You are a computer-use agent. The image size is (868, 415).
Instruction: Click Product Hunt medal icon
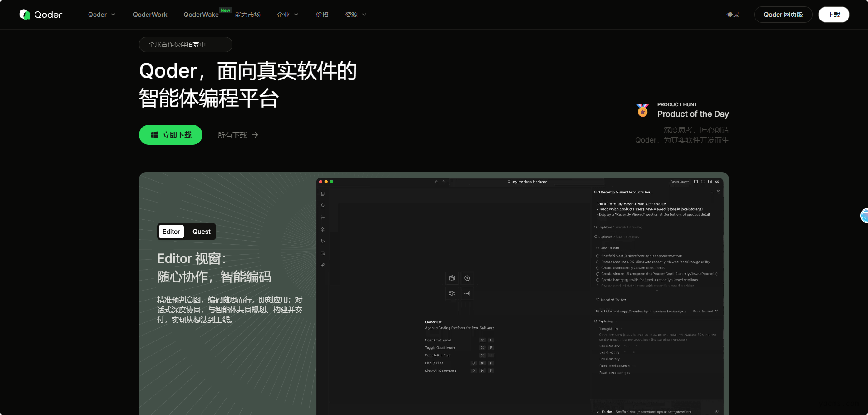pyautogui.click(x=643, y=110)
